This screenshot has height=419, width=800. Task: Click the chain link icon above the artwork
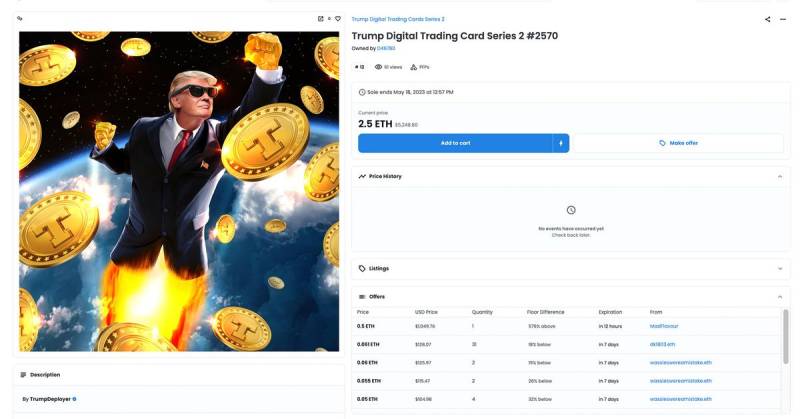click(x=19, y=18)
